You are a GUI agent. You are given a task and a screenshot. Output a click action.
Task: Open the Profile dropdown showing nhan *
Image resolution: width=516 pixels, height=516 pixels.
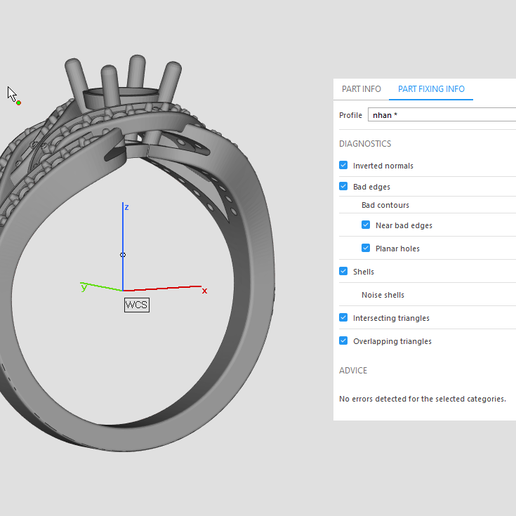tap(442, 115)
